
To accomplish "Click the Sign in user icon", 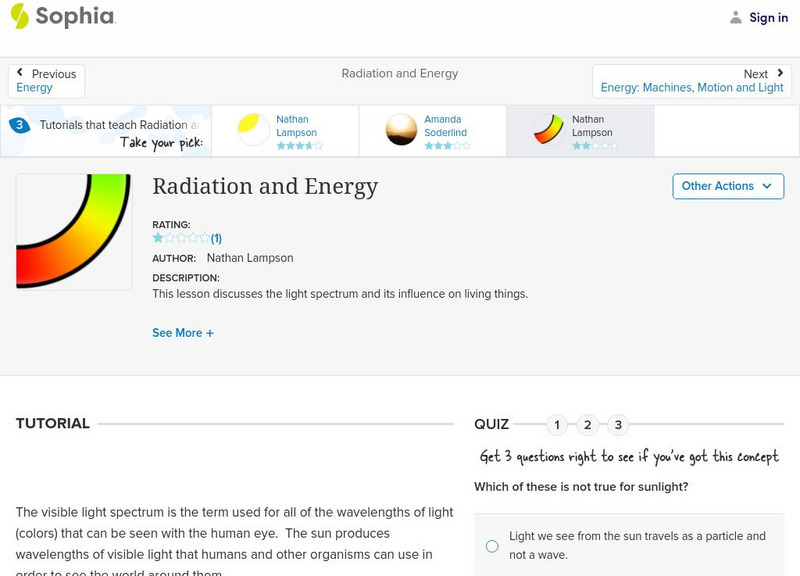I will click(736, 18).
